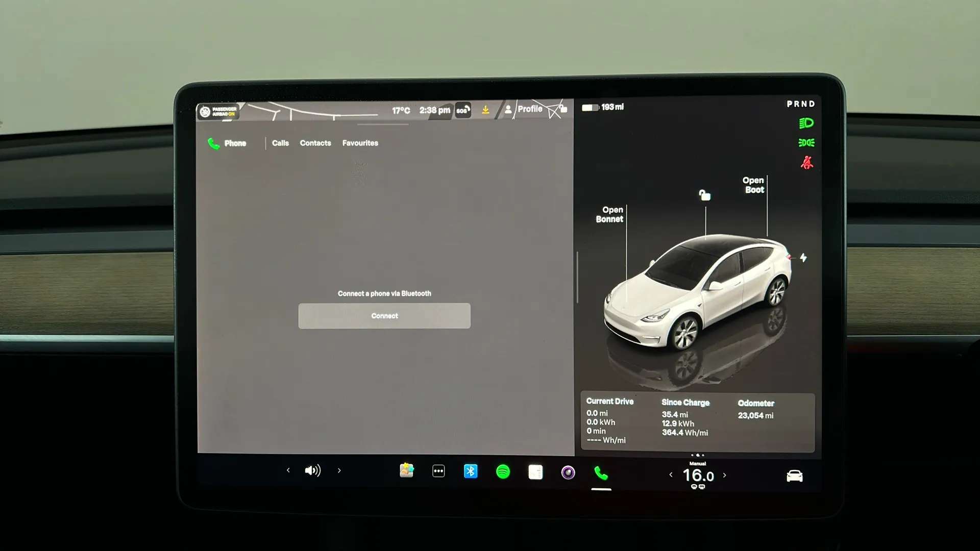Decrease volume with left arrow
The image size is (980, 551).
288,470
